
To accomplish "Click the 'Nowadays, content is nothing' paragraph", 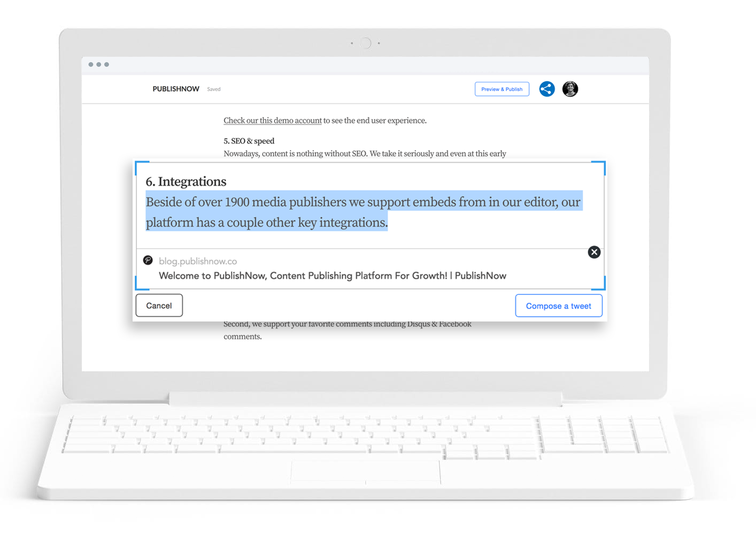I will pyautogui.click(x=365, y=154).
